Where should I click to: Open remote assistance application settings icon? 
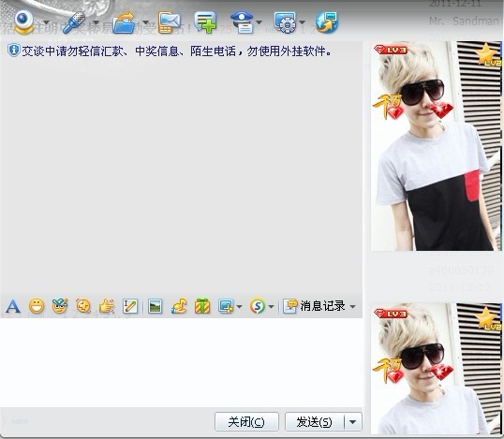click(285, 22)
